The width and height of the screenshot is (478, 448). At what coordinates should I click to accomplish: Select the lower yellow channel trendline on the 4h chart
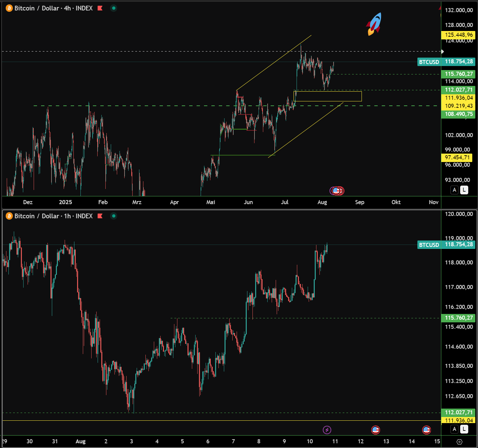[x=306, y=130]
